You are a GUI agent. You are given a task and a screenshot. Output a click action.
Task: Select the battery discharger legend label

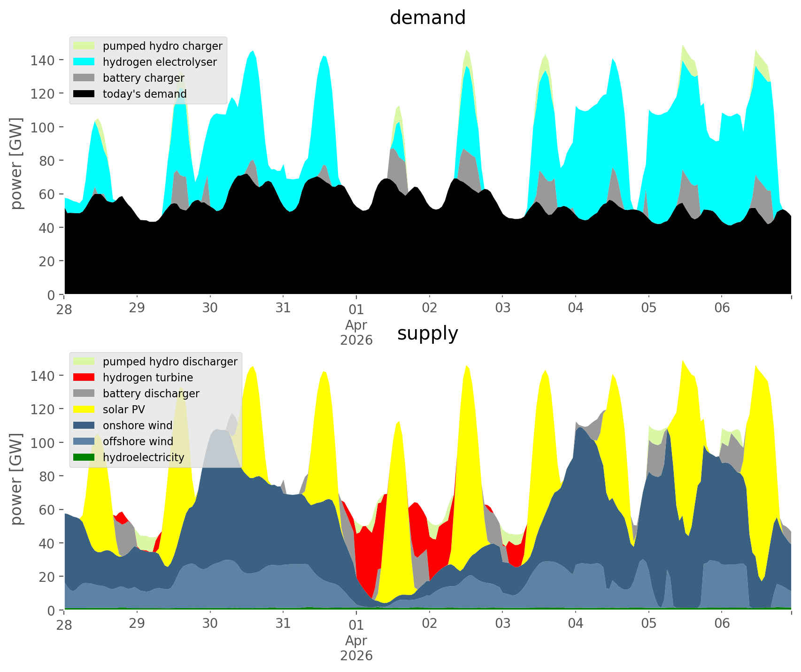point(151,394)
